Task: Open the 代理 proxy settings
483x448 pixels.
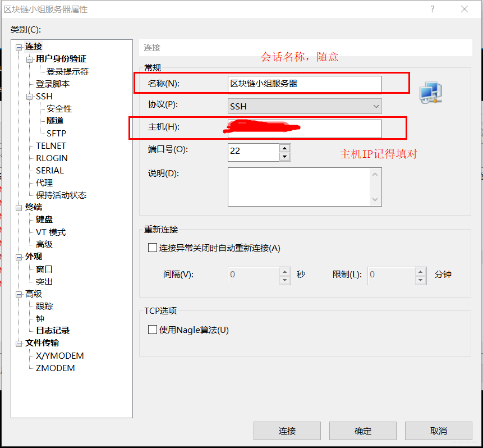Action: 45,182
